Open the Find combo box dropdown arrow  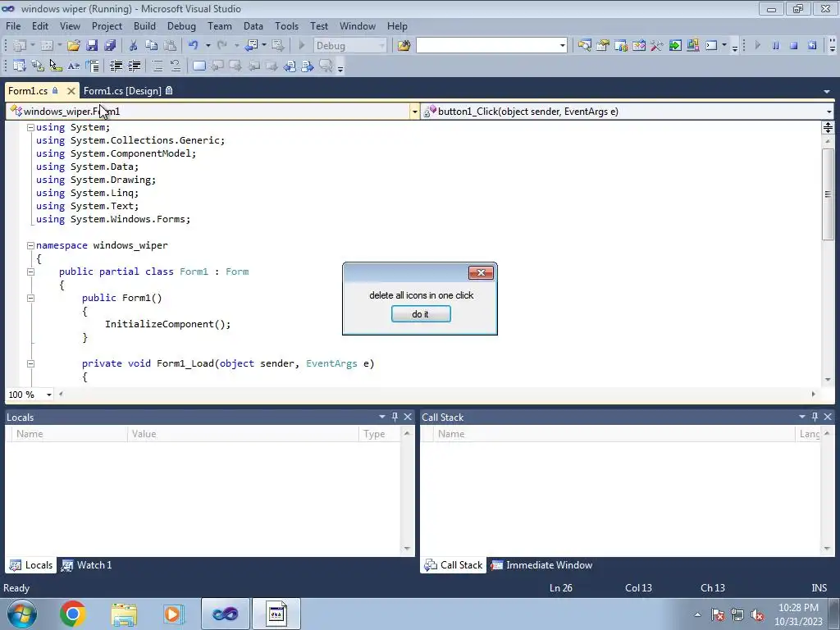tap(563, 46)
